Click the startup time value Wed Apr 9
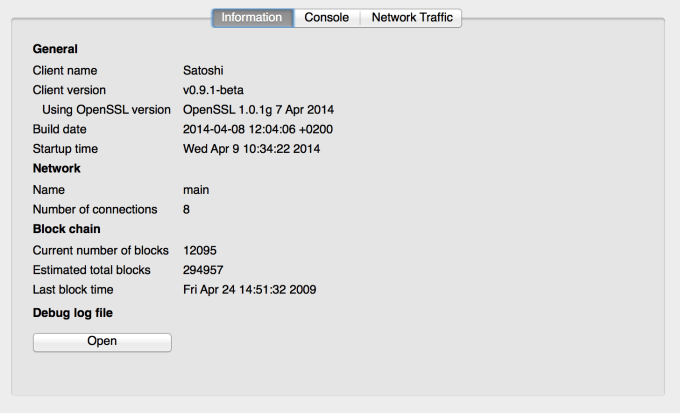 (x=251, y=149)
